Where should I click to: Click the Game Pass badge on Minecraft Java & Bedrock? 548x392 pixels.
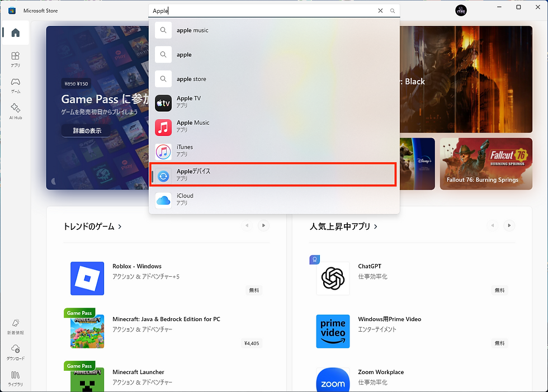[79, 313]
